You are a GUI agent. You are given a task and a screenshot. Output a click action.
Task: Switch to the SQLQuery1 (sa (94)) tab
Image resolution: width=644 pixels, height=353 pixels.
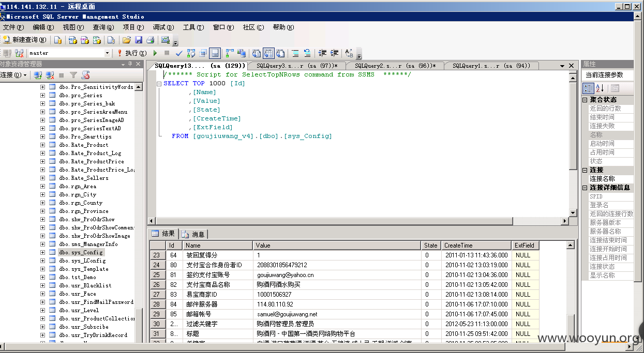[x=491, y=66]
